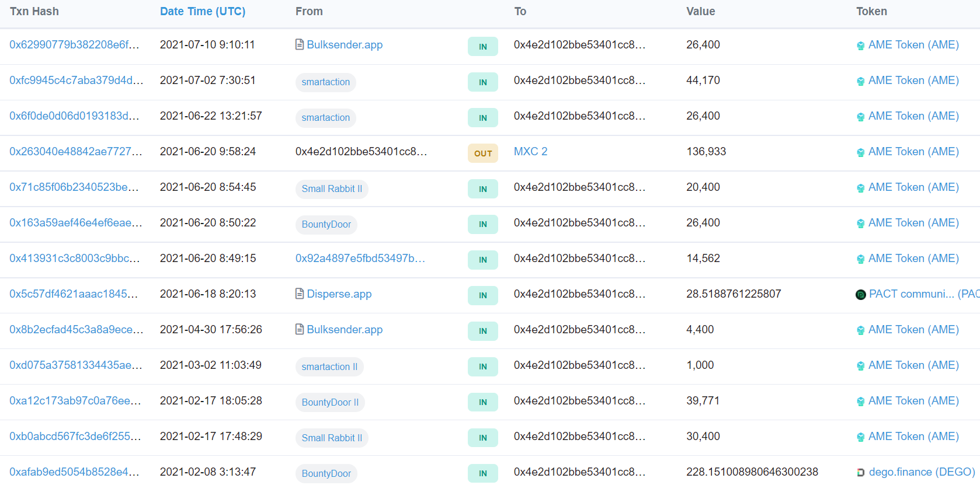980x492 pixels.
Task: Click IN badge in Disperse.app row
Action: click(483, 295)
